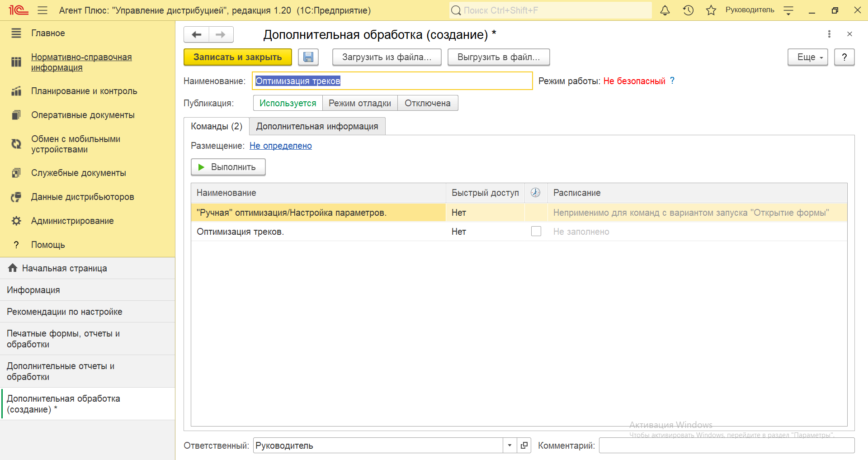Screen dimensions: 868x460
Task: Open notifications bell icon
Action: pos(665,10)
